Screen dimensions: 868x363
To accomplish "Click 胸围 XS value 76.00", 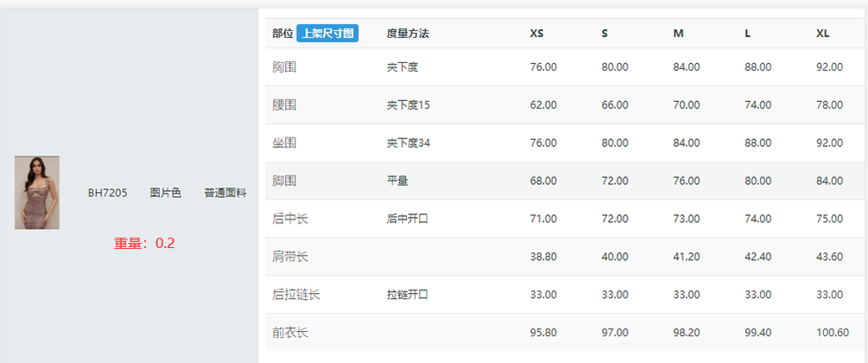I will [x=543, y=67].
